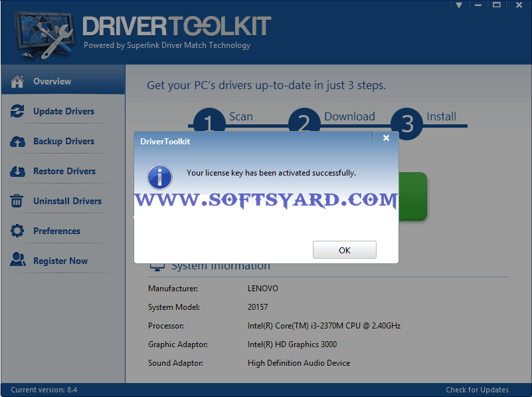This screenshot has height=397, width=532.
Task: Minimize the DriverToolkit main window
Action: click(478, 5)
